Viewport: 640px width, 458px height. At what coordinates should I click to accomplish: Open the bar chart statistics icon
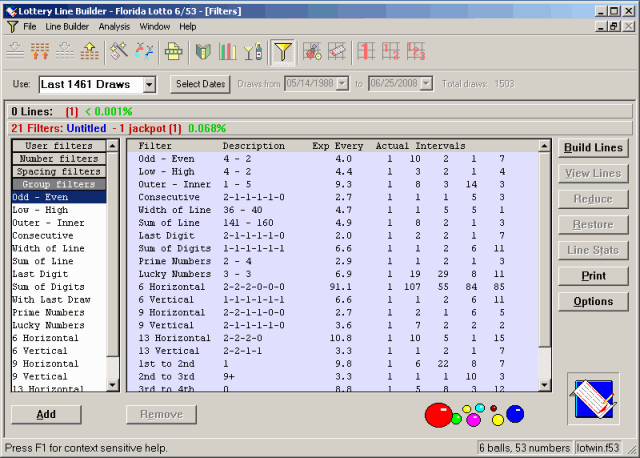(228, 52)
